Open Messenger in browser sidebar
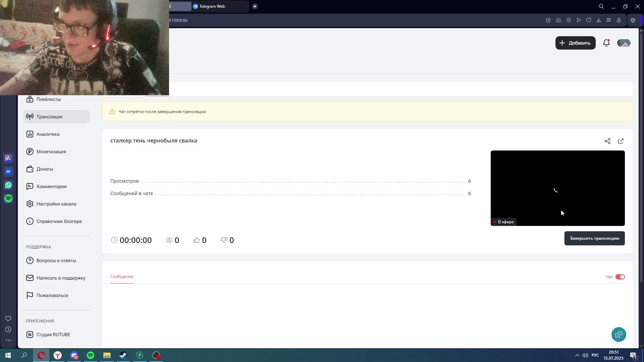Viewport: 644px width, 362px height. [x=8, y=172]
